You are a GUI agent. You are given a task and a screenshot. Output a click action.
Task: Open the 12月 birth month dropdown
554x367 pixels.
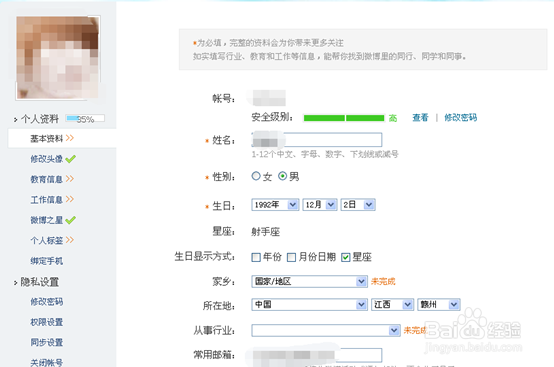(x=319, y=205)
